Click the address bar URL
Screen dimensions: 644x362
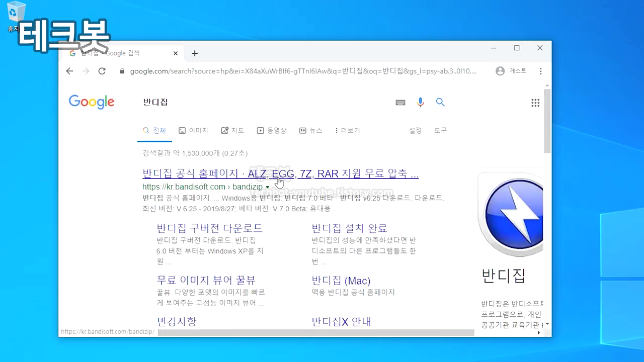[x=303, y=71]
